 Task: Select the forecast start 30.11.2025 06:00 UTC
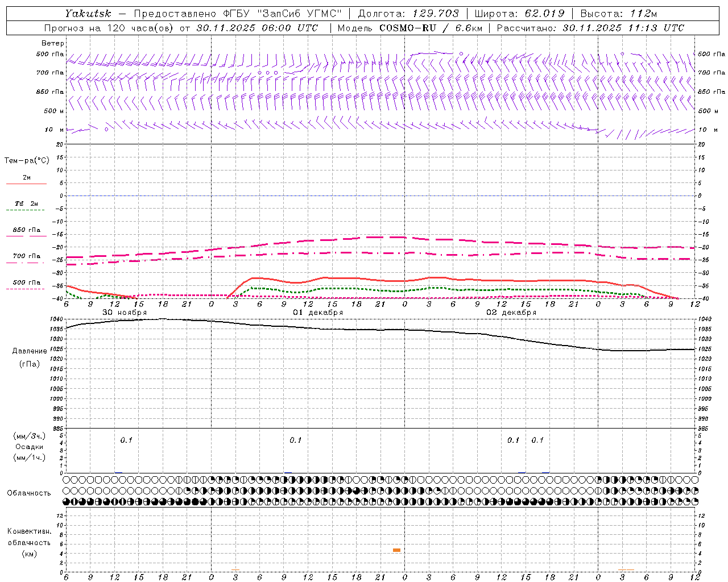tap(257, 28)
